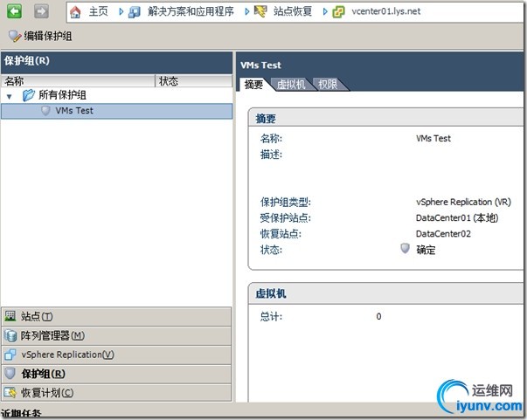Click the 解决方案和应用程序 breadcrumb icon
Screen dimensions: 527x420
pyautogui.click(x=135, y=12)
